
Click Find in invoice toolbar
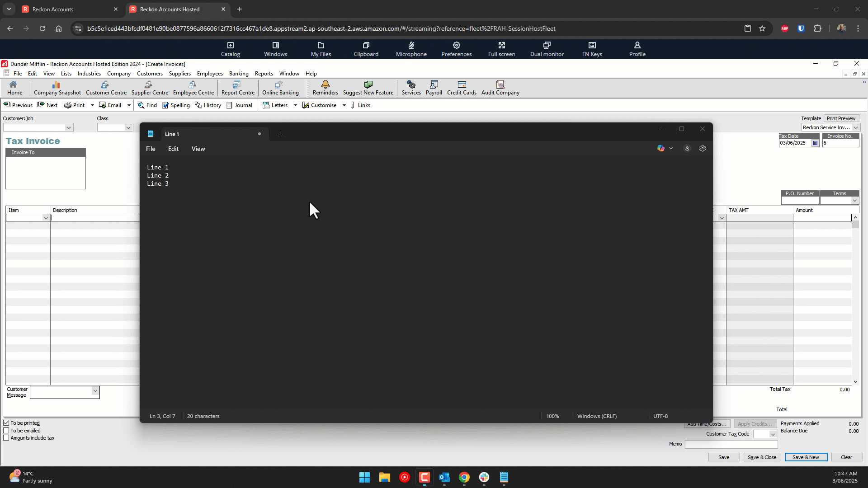coord(147,105)
